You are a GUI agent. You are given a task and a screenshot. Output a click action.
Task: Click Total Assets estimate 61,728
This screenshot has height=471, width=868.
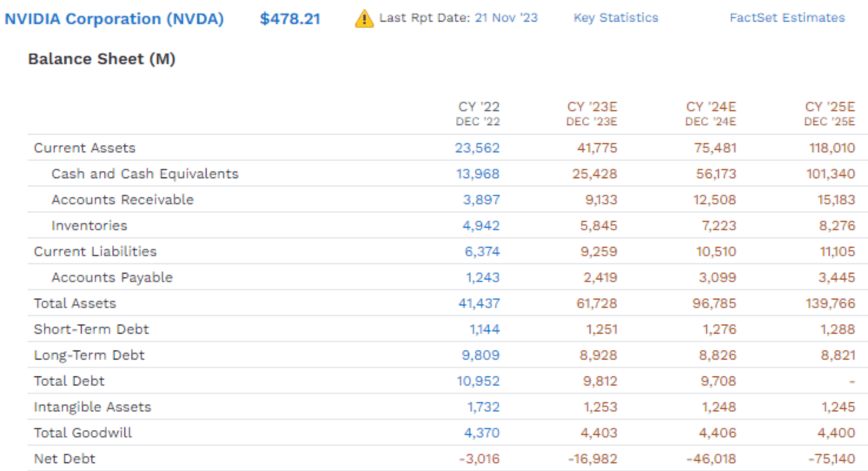click(x=597, y=303)
